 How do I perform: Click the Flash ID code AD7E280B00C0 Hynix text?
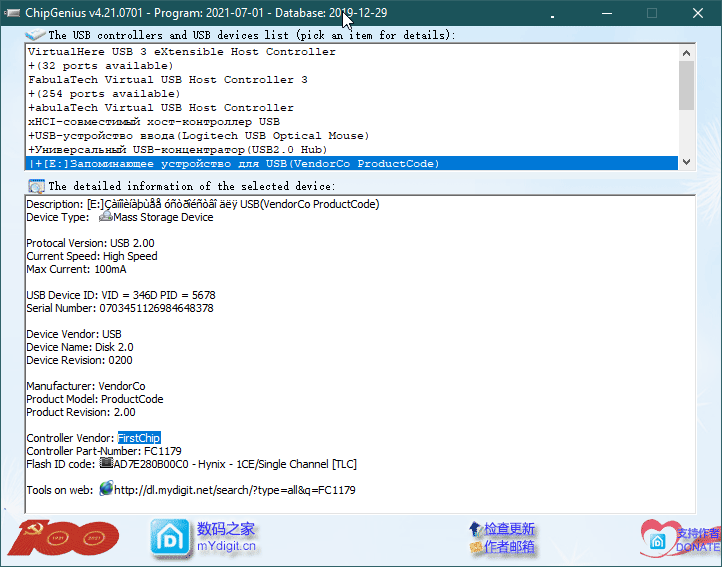[x=235, y=464]
